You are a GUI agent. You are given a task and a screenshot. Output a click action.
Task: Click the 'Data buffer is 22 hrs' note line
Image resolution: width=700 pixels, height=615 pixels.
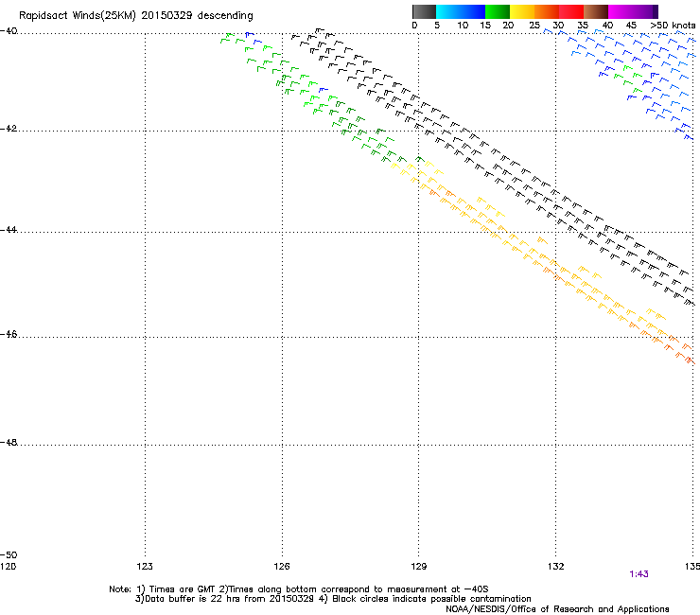pyautogui.click(x=333, y=599)
